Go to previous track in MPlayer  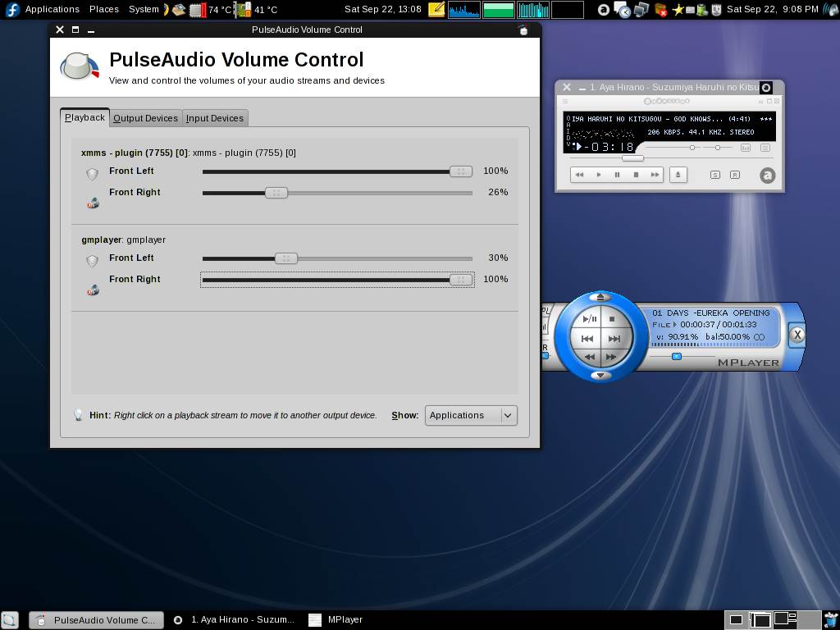pyautogui.click(x=587, y=339)
